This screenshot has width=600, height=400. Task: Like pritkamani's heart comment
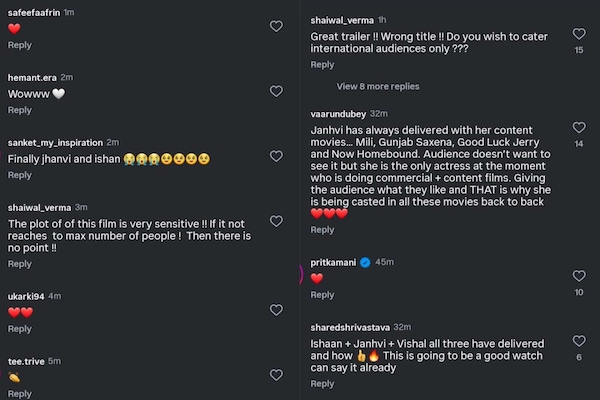click(x=579, y=275)
